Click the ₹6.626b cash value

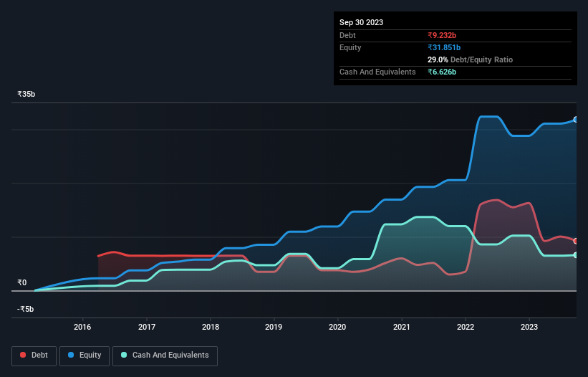442,72
